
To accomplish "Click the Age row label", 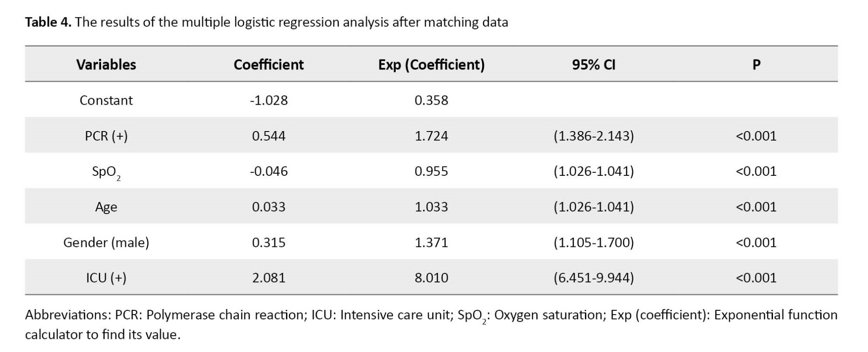I will coord(106,207).
